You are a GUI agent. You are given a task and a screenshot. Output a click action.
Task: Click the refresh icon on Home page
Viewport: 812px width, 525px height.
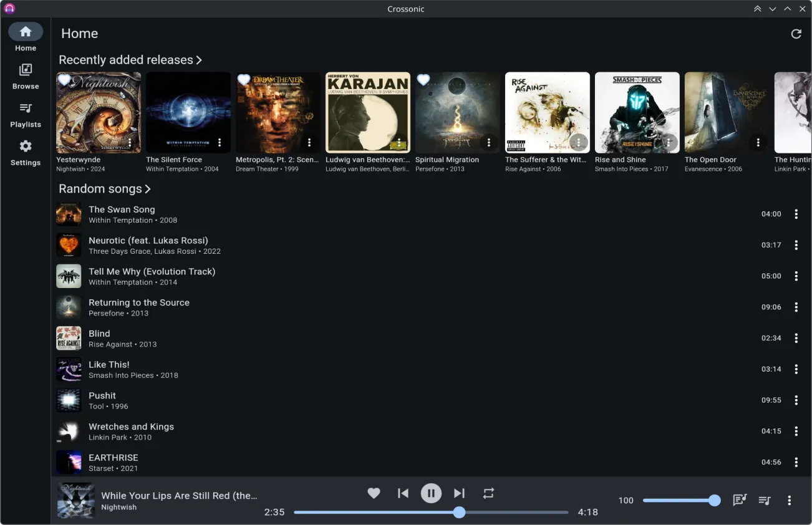[x=796, y=34]
